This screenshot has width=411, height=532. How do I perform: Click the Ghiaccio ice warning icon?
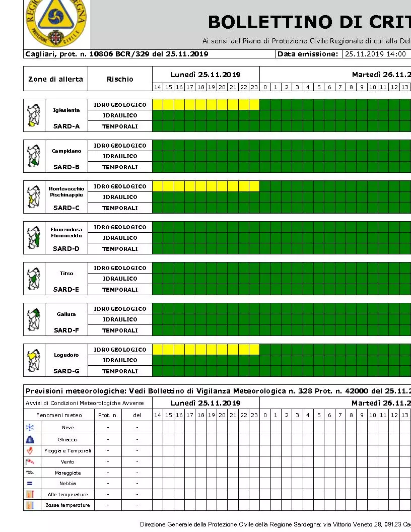click(x=30, y=439)
